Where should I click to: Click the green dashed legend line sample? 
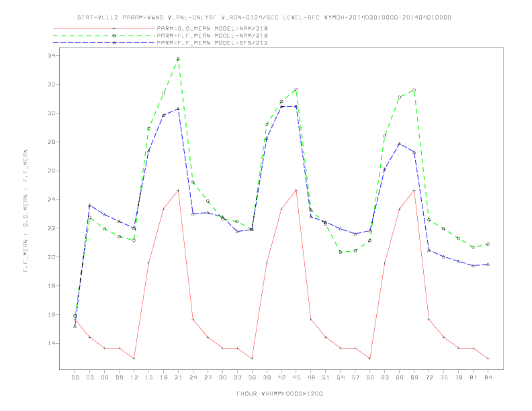click(104, 36)
